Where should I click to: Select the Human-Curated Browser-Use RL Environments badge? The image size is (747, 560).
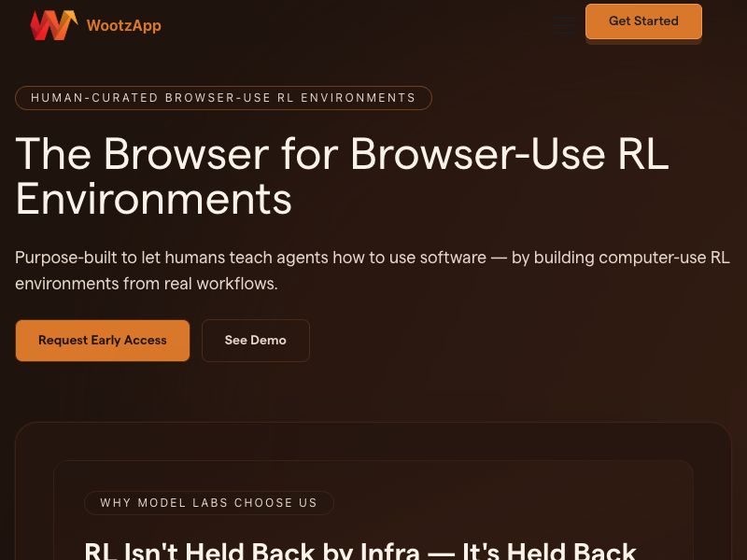[223, 98]
